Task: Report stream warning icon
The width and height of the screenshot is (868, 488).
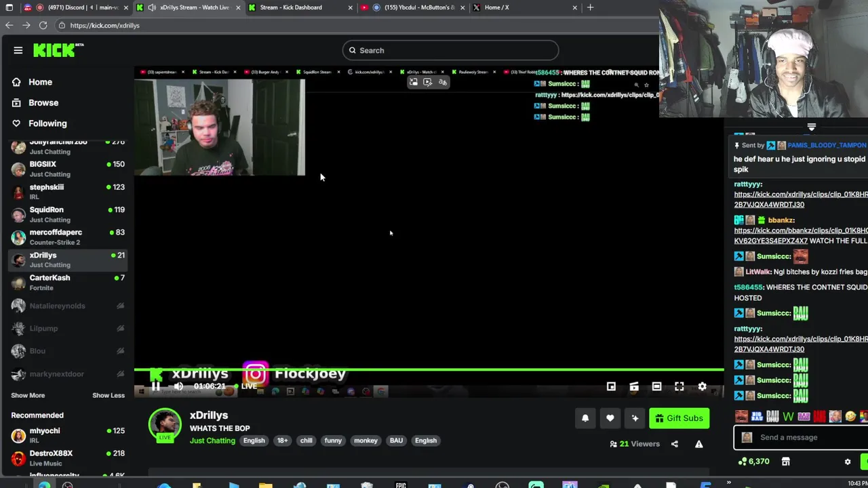Action: [699, 444]
